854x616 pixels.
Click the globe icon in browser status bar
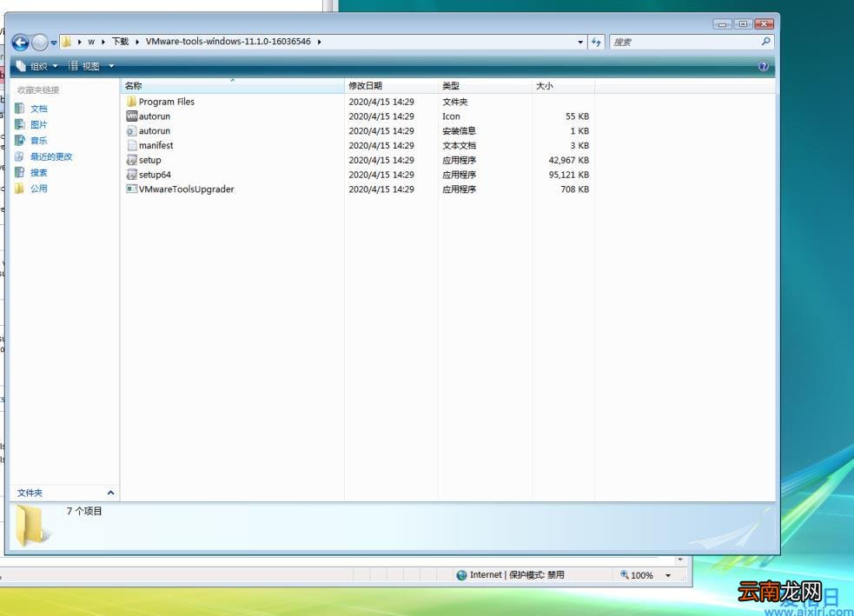coord(461,575)
